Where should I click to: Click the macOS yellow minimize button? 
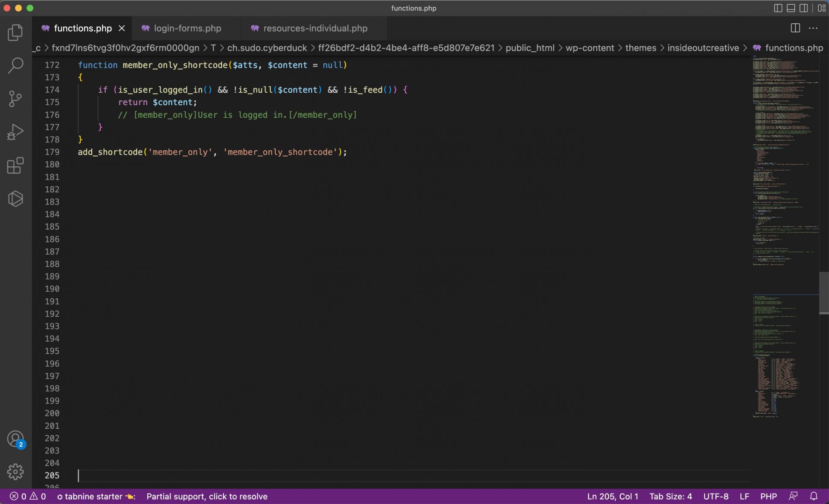click(18, 8)
